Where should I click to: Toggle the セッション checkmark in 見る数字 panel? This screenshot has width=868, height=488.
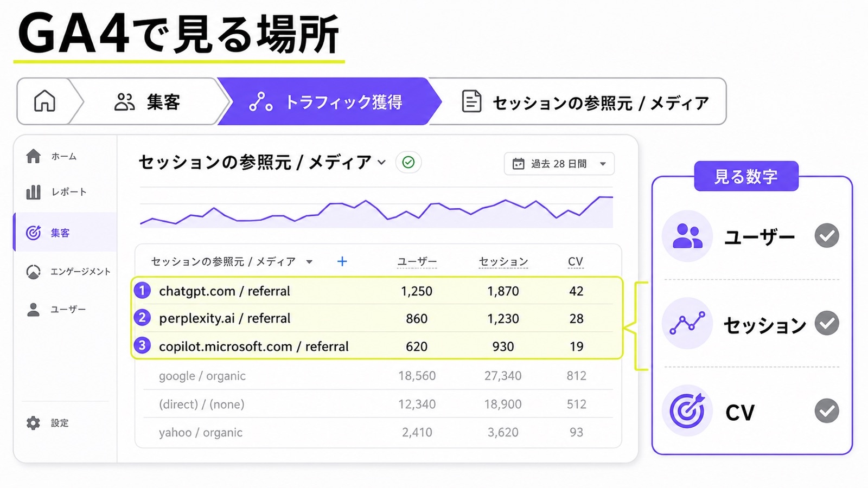point(827,323)
